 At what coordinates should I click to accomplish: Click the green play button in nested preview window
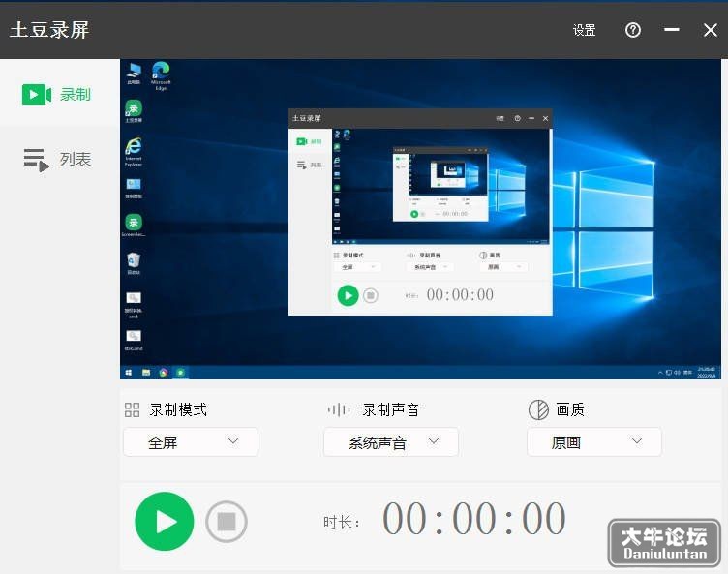click(x=348, y=295)
